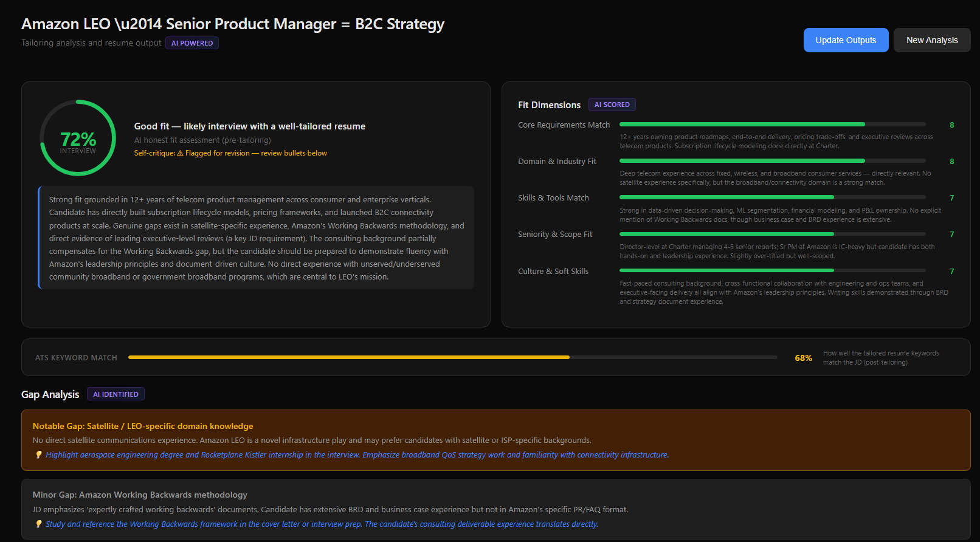Click the '68%' ATS match value
The image size is (980, 542).
coord(803,358)
